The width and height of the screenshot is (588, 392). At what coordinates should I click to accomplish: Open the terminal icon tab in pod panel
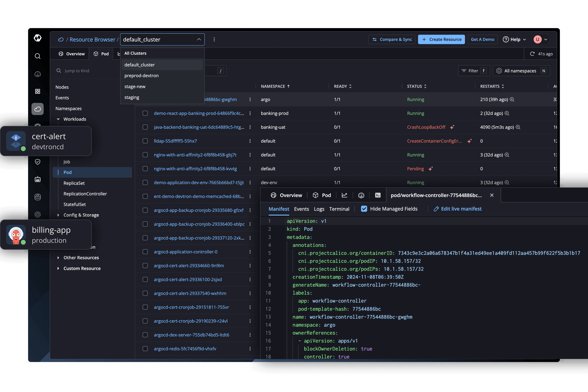coord(378,195)
